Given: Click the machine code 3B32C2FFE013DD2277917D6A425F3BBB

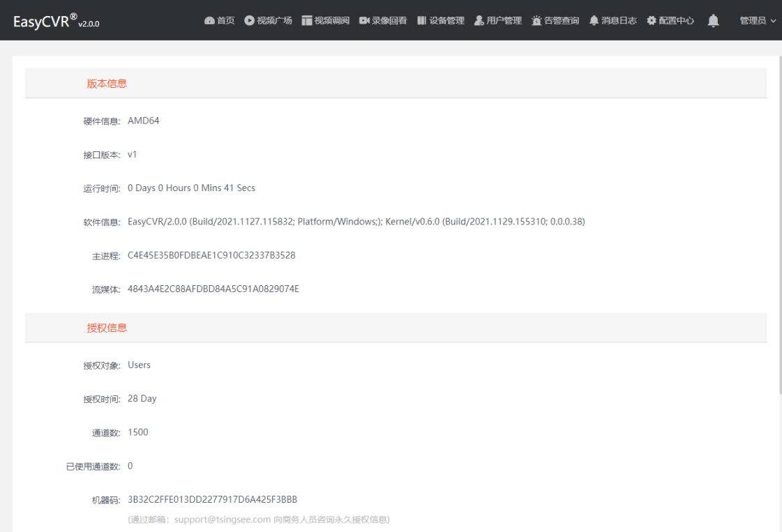Looking at the screenshot, I should [213, 499].
